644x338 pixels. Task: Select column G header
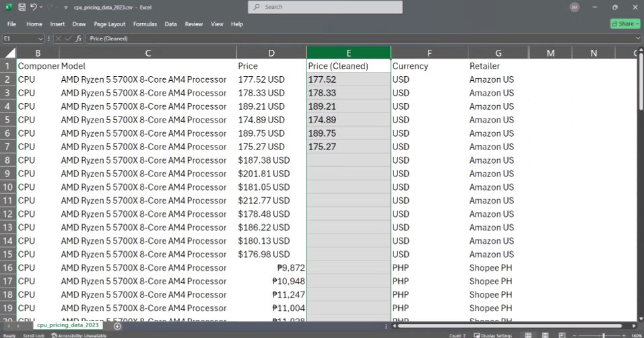(x=498, y=53)
